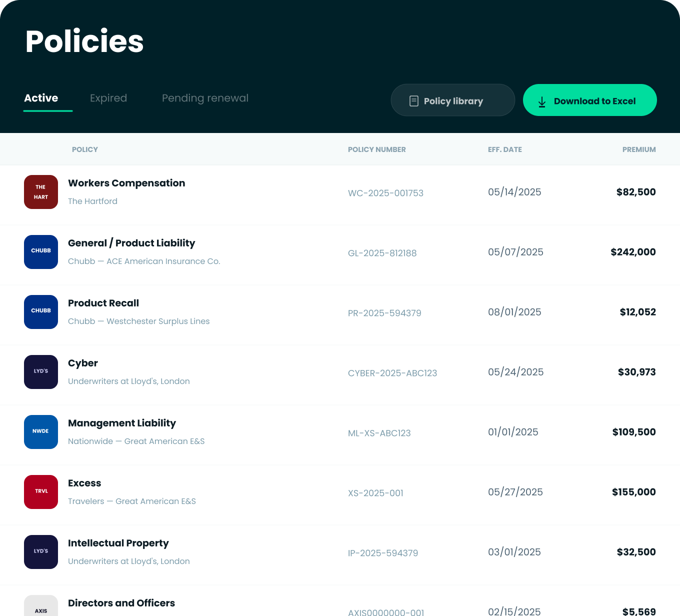
Task: Select policy number XS-2025-001
Action: 375,493
